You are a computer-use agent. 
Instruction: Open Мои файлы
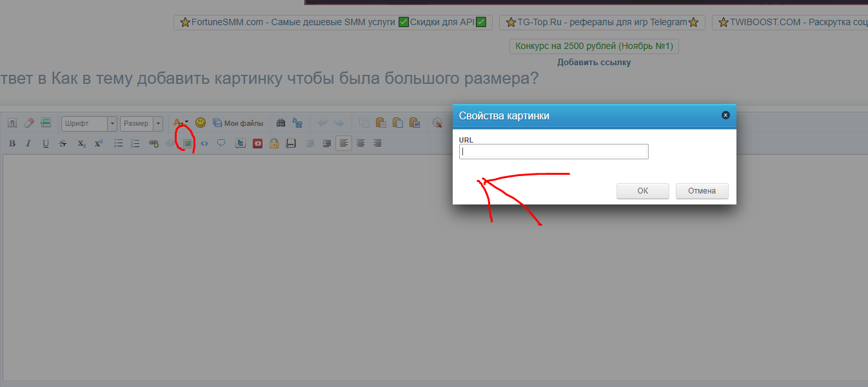coord(238,123)
